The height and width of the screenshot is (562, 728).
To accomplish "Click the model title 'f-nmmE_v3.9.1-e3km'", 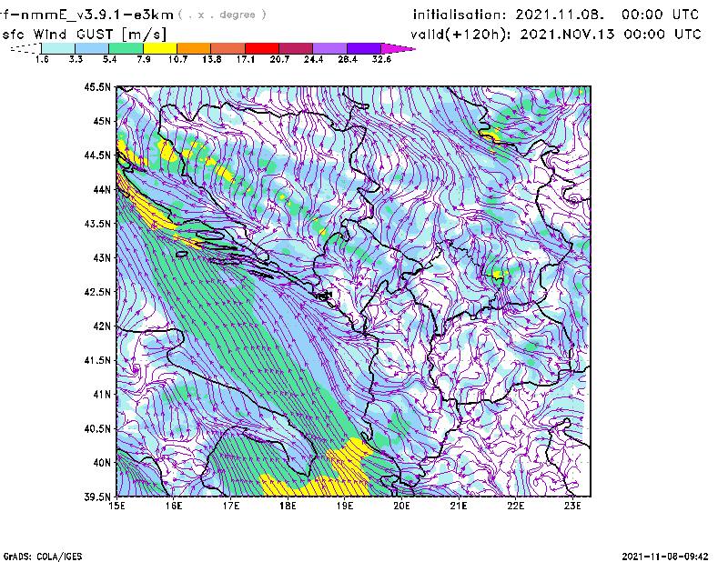I will pyautogui.click(x=86, y=15).
